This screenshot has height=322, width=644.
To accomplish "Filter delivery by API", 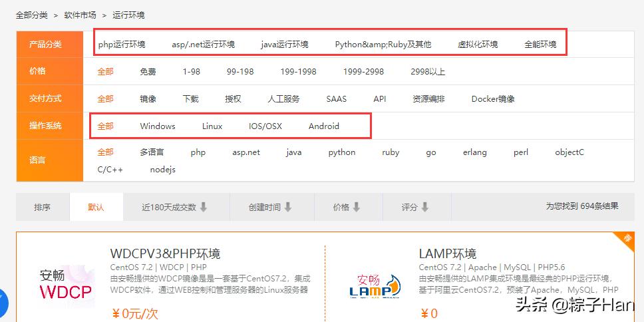I will (379, 99).
